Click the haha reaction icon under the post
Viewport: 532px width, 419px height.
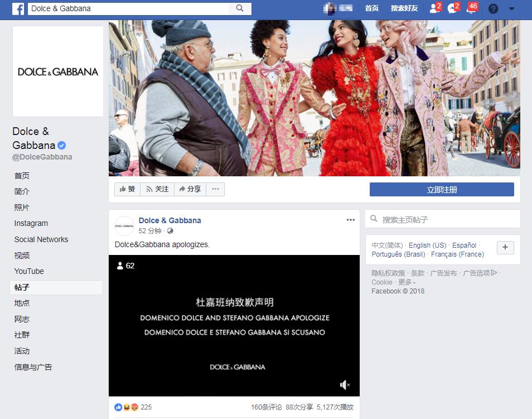pos(126,407)
